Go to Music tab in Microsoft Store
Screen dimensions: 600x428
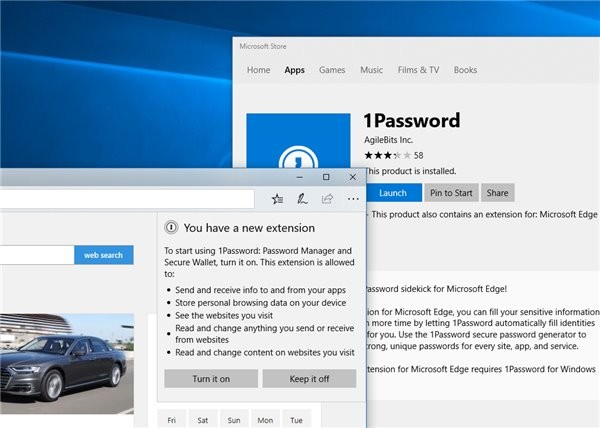(x=371, y=70)
